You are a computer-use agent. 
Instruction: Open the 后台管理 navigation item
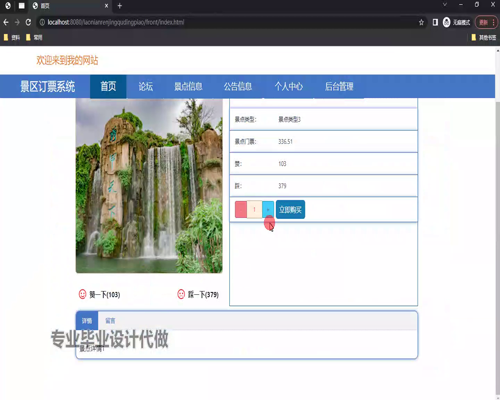(339, 87)
